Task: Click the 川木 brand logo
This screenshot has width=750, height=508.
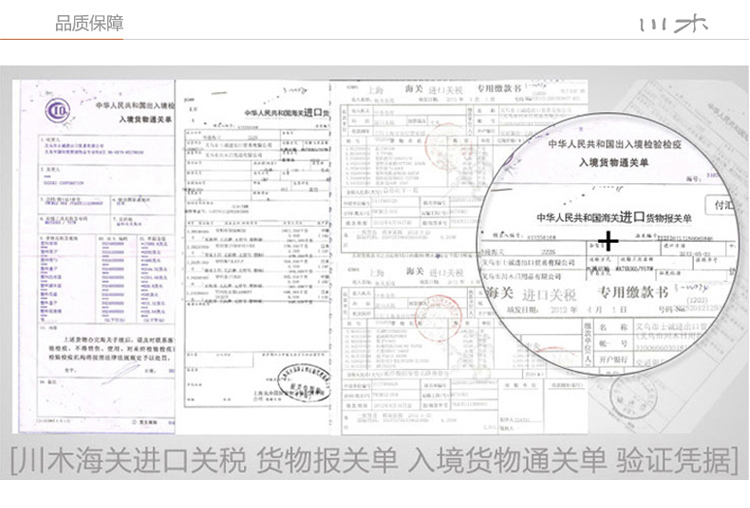Action: (673, 23)
